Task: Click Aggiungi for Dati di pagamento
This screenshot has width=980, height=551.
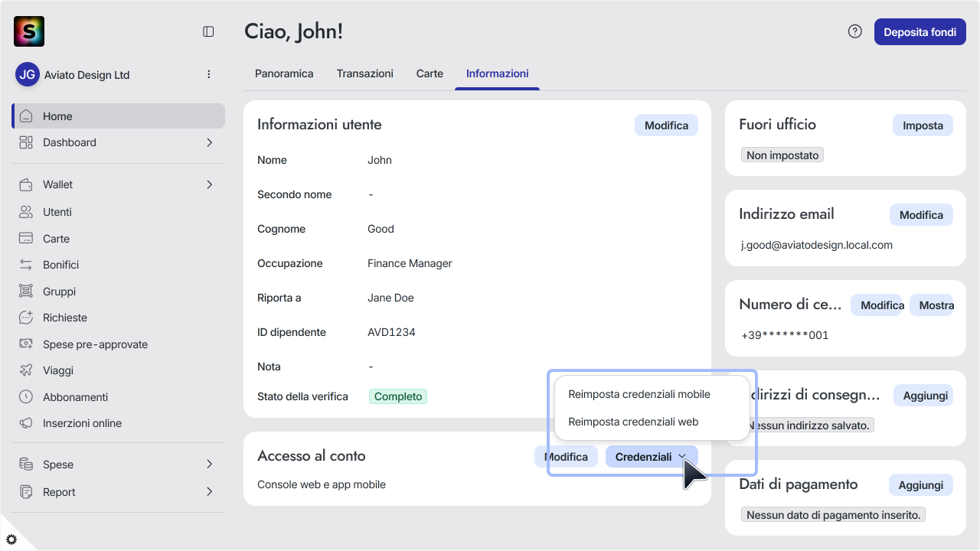Action: pyautogui.click(x=921, y=485)
